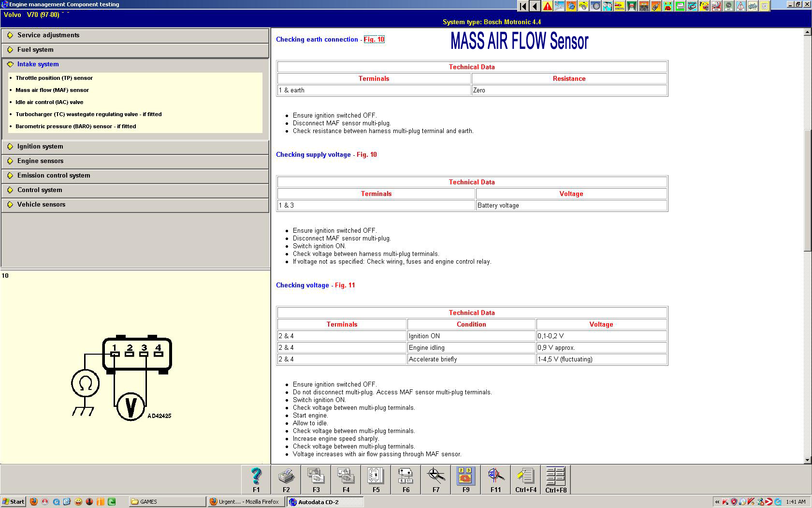This screenshot has width=812, height=508.
Task: Click the Ctrl+F4 notes pencil button
Action: (x=526, y=479)
